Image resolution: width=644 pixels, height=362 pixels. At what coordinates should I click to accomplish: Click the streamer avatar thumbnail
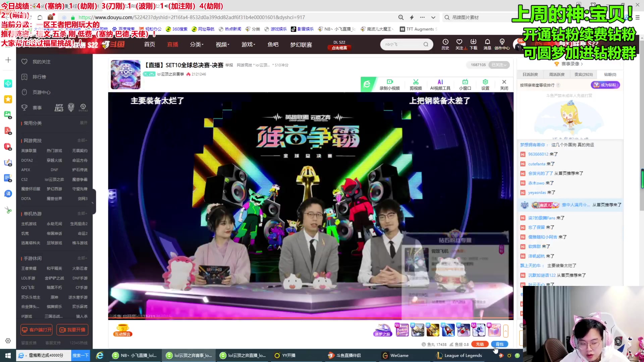[x=126, y=74]
